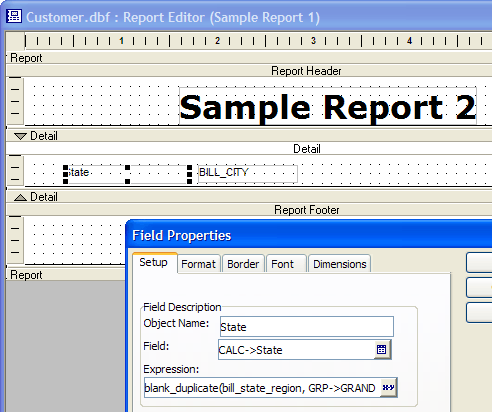
Task: Select the State field object in Detail band
Action: 127,173
